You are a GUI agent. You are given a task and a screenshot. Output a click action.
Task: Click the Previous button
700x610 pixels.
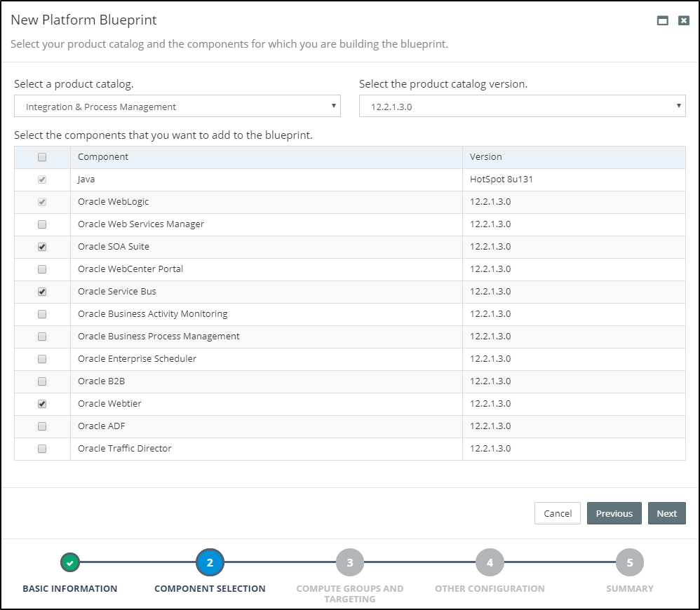pyautogui.click(x=614, y=513)
